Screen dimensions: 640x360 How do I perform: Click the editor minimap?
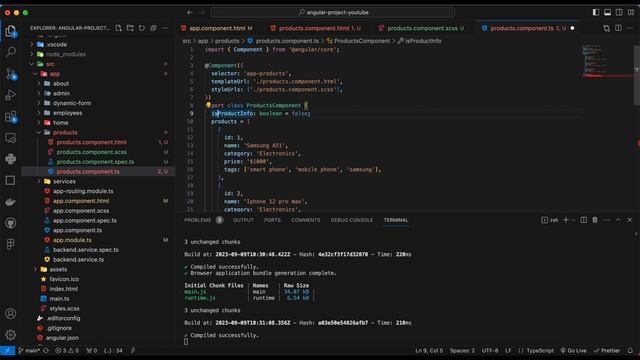click(608, 61)
